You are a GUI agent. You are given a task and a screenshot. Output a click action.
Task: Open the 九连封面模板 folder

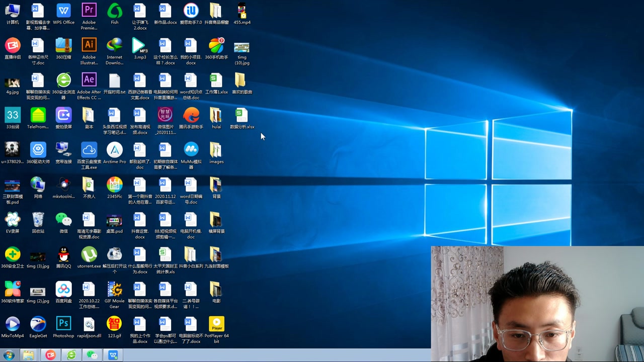pos(216,257)
